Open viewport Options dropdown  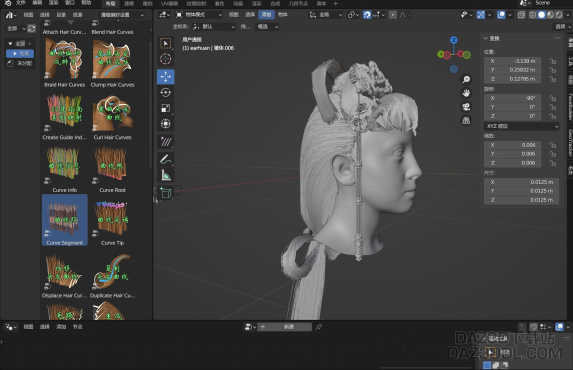click(563, 27)
